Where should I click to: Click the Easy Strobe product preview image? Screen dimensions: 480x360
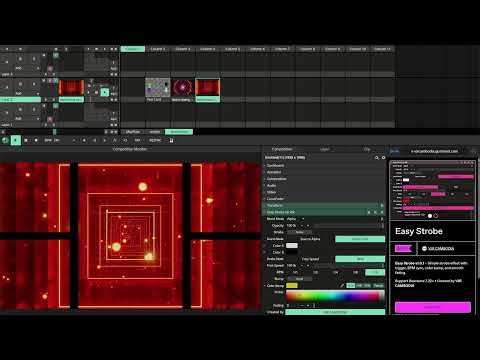(x=433, y=190)
